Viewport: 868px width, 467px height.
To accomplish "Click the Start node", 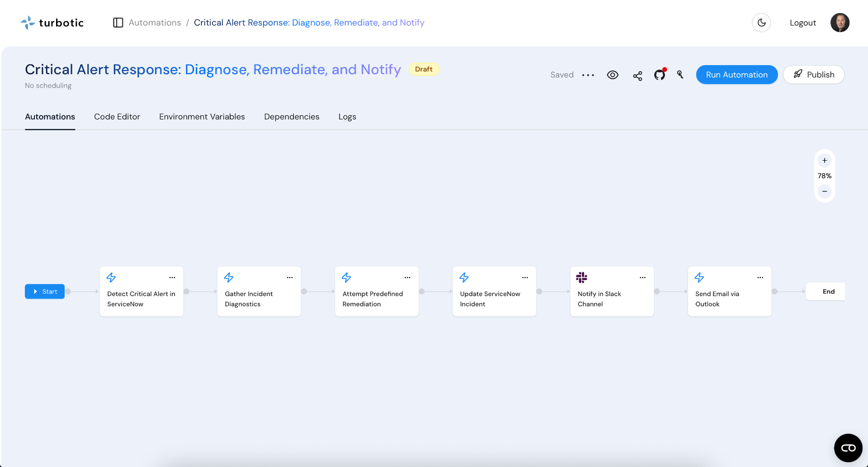I will (45, 291).
